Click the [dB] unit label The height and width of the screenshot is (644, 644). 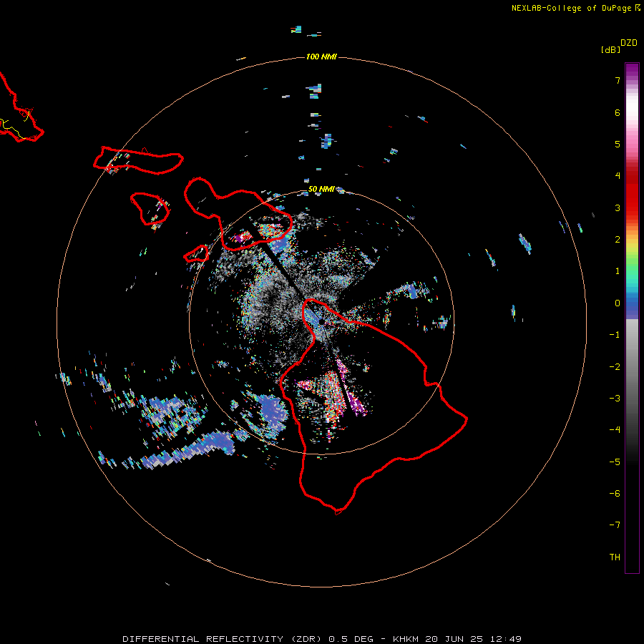click(x=610, y=49)
